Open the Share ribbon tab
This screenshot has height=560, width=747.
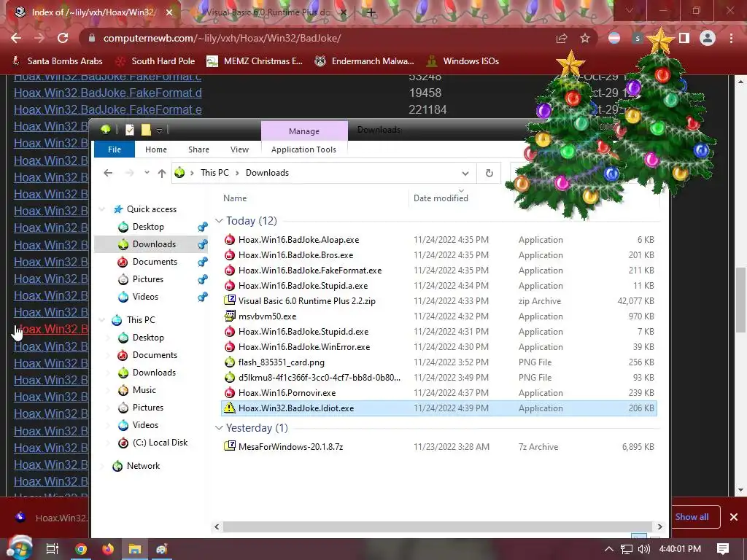pos(198,149)
